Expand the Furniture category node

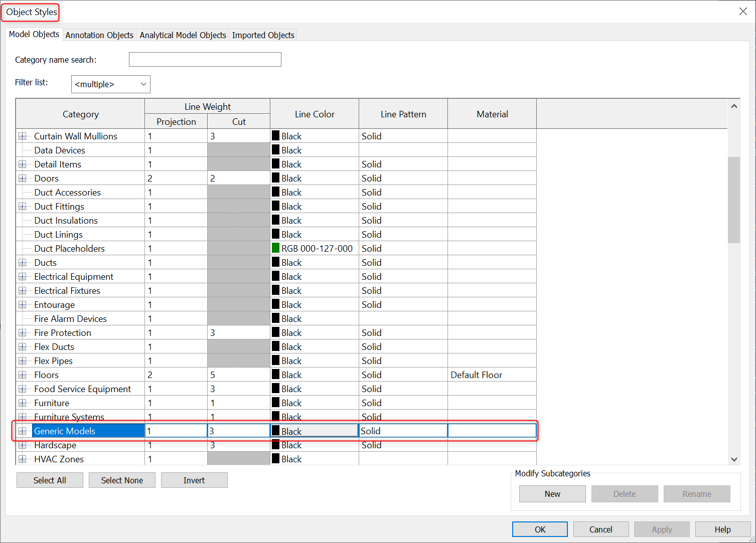[23, 403]
